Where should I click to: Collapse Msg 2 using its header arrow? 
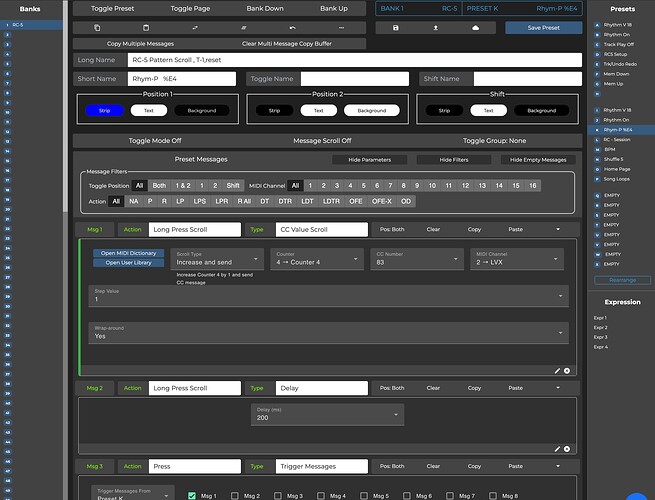(x=558, y=388)
